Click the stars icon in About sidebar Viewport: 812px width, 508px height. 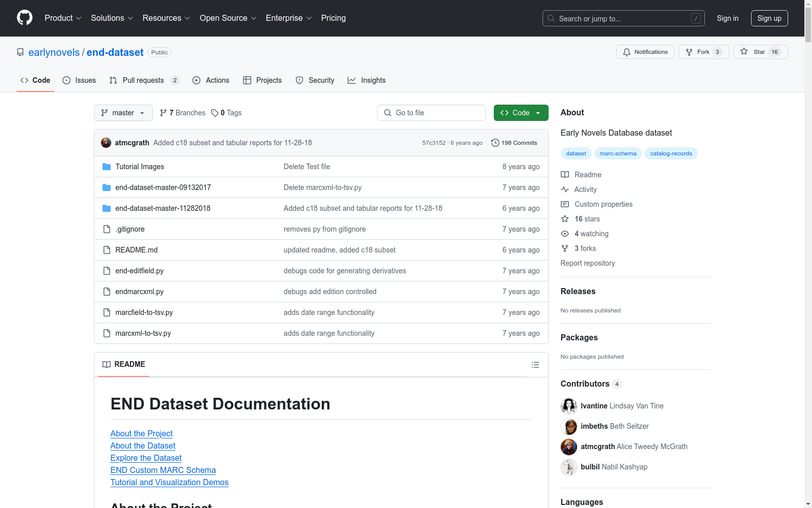[565, 219]
